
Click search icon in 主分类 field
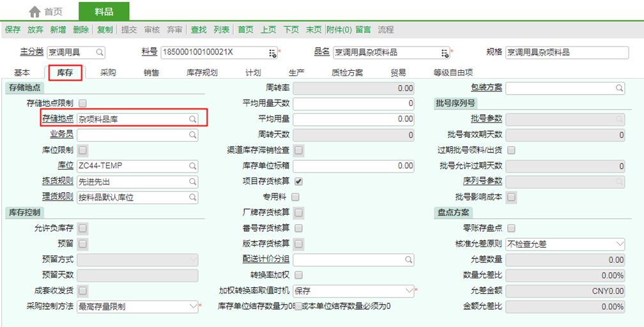(100, 52)
